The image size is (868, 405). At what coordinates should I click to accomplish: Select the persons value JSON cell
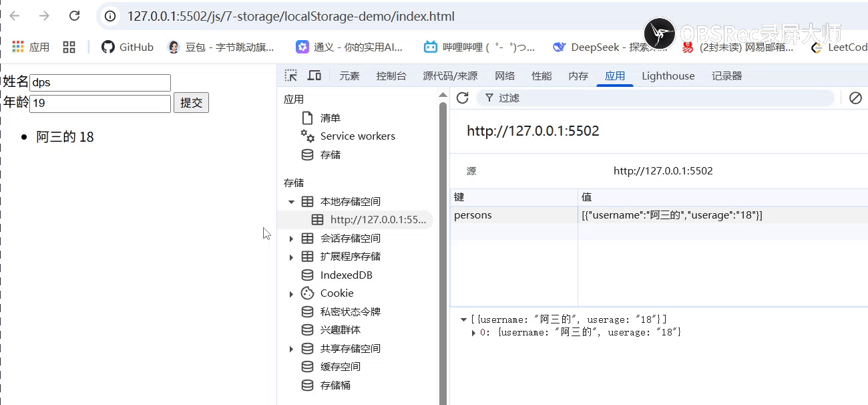723,215
